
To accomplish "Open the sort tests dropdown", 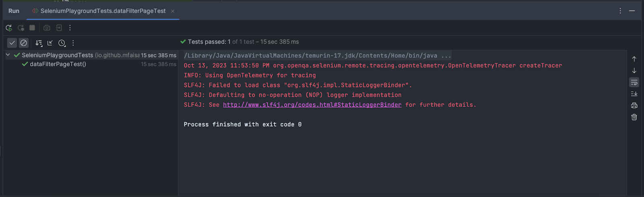I will pyautogui.click(x=39, y=43).
